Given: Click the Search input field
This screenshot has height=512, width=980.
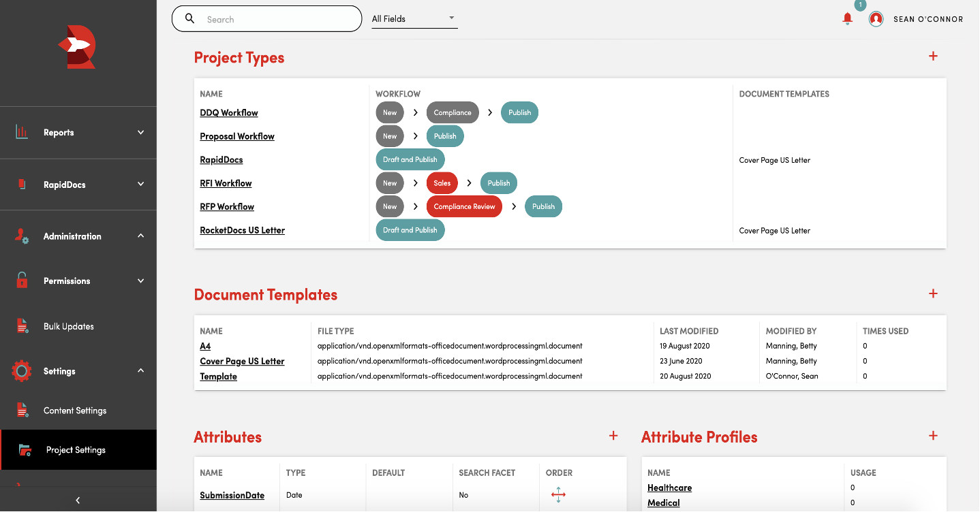Looking at the screenshot, I should point(266,19).
